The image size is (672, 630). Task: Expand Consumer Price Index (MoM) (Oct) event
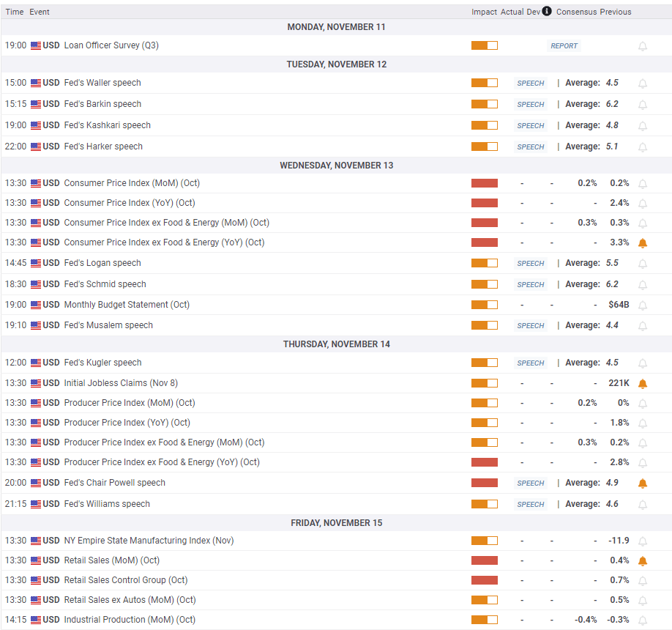click(132, 183)
